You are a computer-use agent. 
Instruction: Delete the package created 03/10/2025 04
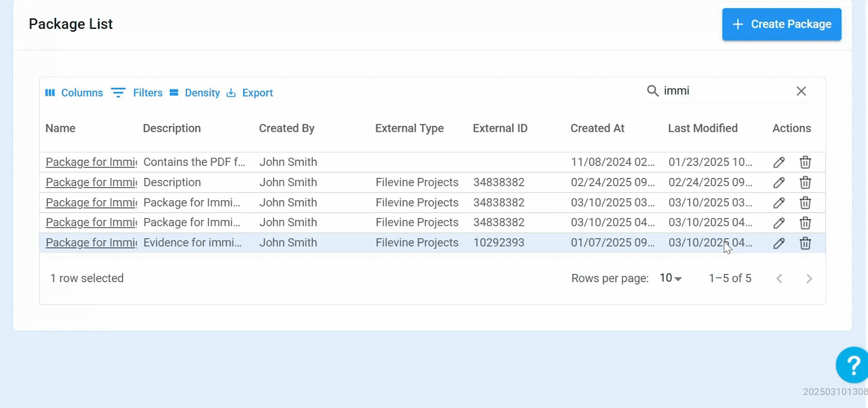(x=805, y=222)
